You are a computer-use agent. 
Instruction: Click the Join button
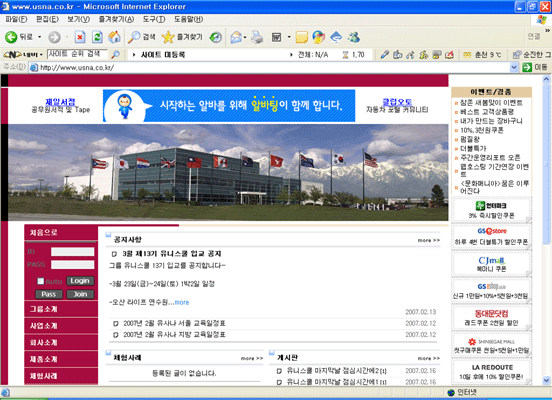coord(80,294)
